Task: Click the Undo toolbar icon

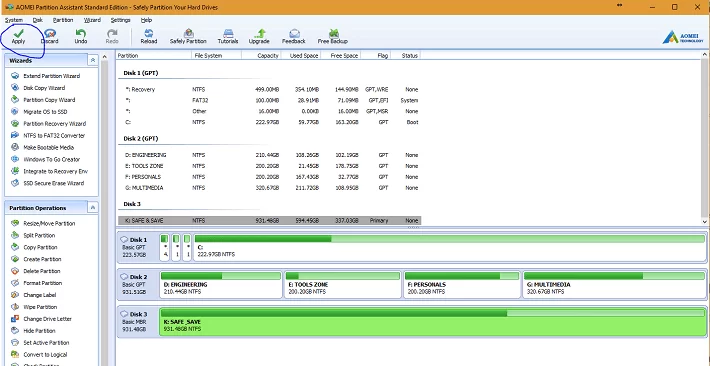Action: (81, 36)
